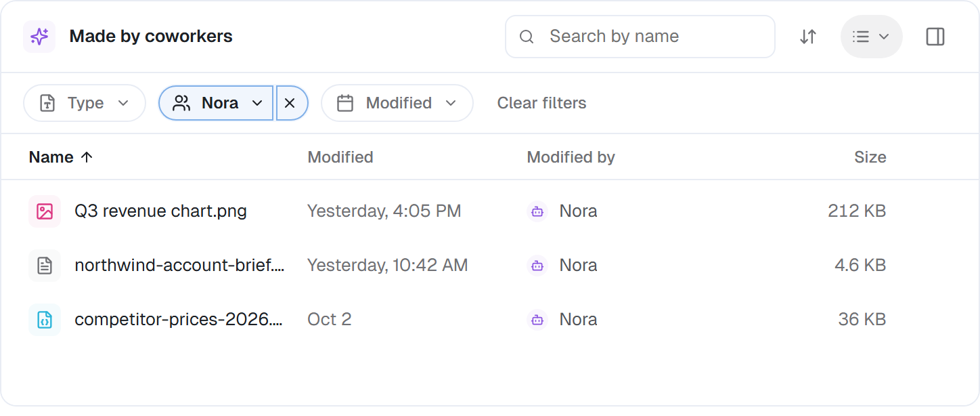The height and width of the screenshot is (416, 980).
Task: Click the bot avatar in the northwind row
Action: (537, 266)
